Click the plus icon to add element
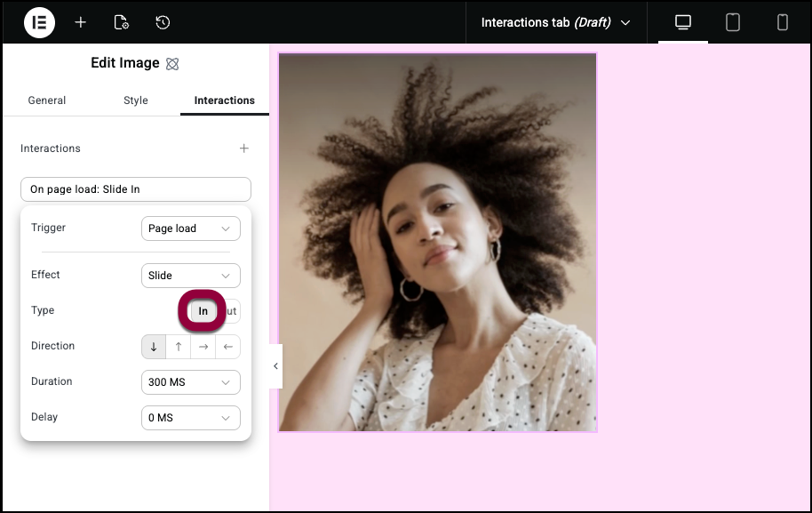The image size is (812, 513). pos(81,22)
